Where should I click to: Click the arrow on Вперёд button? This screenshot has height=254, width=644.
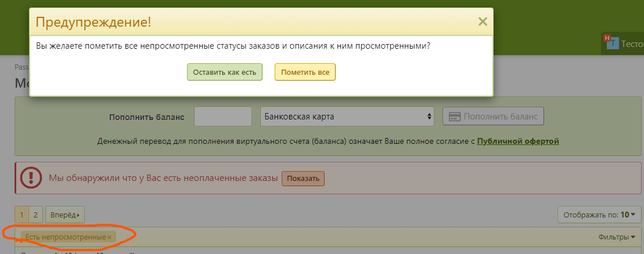point(78,215)
